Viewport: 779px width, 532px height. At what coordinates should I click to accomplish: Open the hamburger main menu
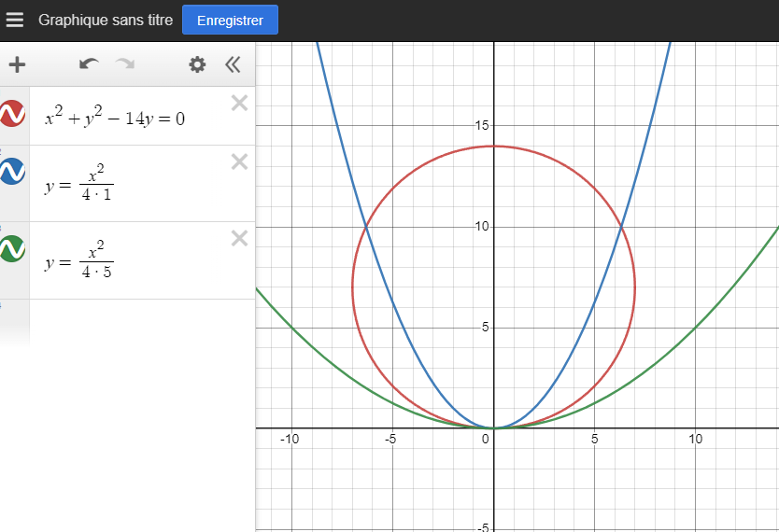pos(15,20)
